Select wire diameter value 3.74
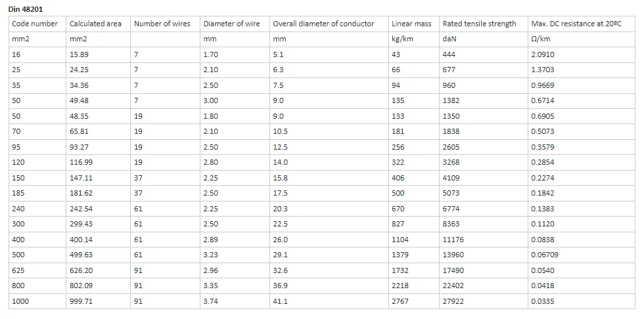The height and width of the screenshot is (319, 644). [211, 301]
